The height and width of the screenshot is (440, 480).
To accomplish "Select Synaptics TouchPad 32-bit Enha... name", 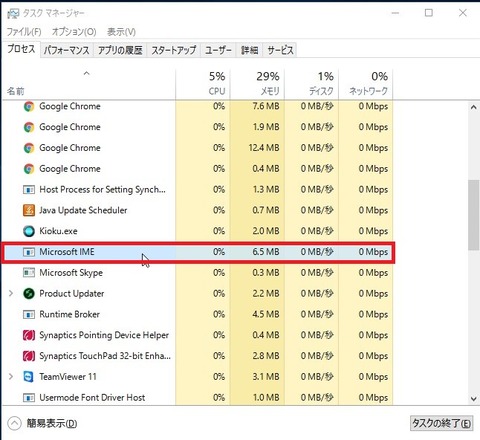I will click(105, 356).
